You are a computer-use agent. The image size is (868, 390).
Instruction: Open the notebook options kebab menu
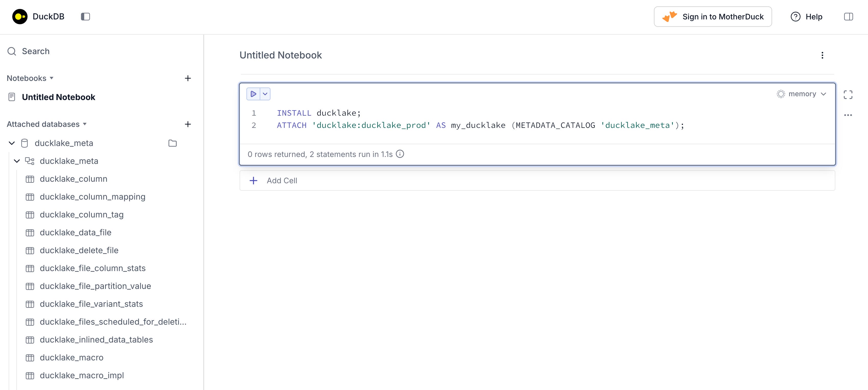823,55
